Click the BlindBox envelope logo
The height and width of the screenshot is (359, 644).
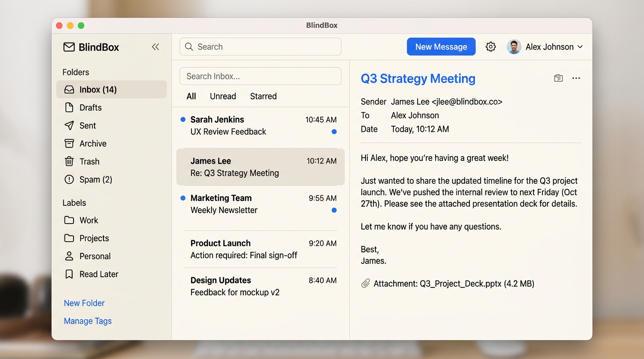(69, 47)
